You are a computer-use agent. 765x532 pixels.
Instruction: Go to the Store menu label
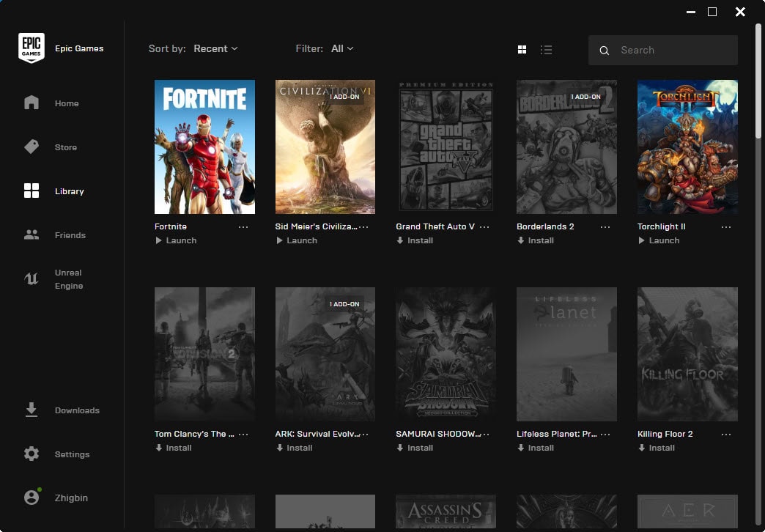pyautogui.click(x=66, y=147)
